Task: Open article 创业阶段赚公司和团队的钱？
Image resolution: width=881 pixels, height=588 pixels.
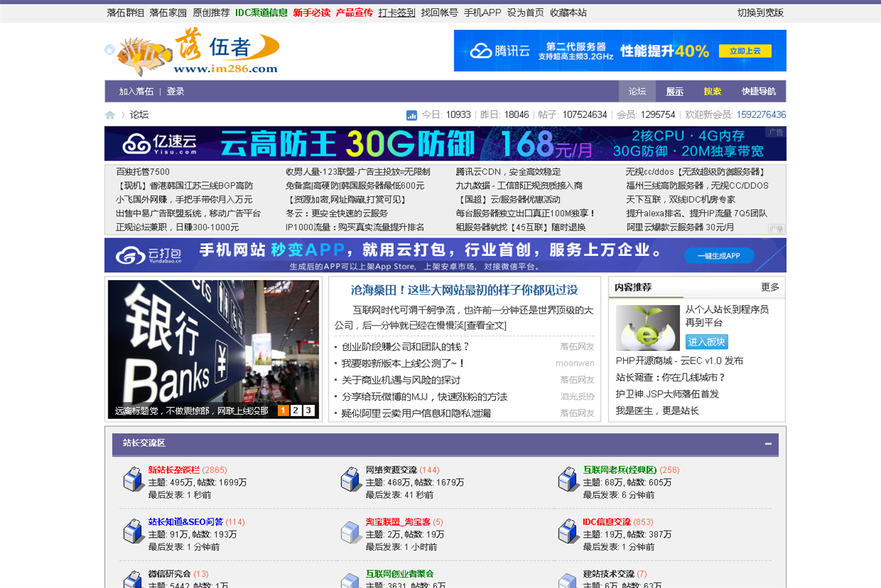Action: (x=406, y=347)
